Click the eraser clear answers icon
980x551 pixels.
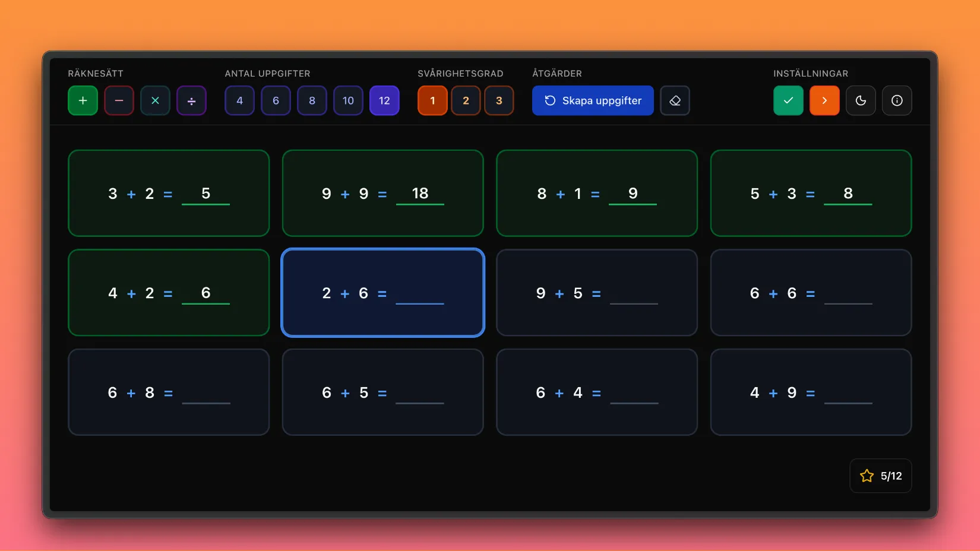pos(675,100)
